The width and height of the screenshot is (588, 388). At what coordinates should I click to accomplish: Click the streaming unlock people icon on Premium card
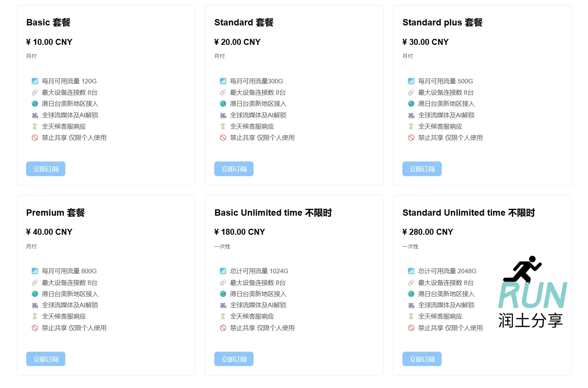[x=35, y=305]
